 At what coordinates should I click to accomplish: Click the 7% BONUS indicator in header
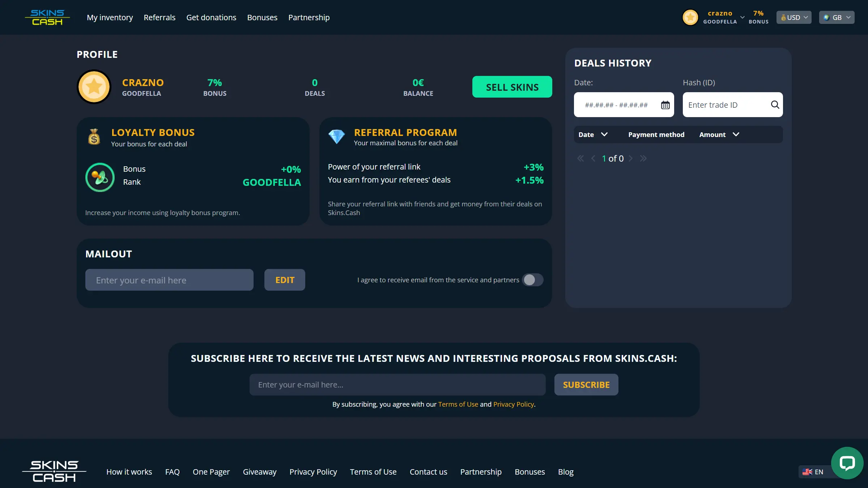coord(758,17)
